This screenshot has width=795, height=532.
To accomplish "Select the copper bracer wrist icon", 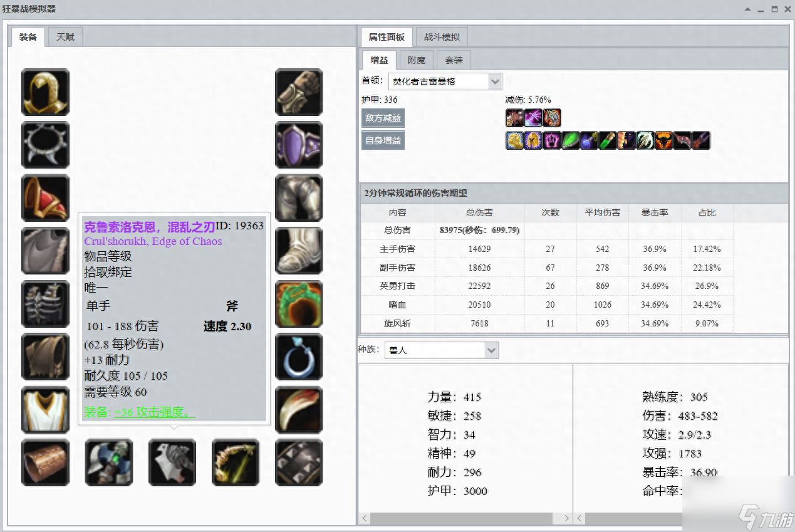I will pos(45,462).
